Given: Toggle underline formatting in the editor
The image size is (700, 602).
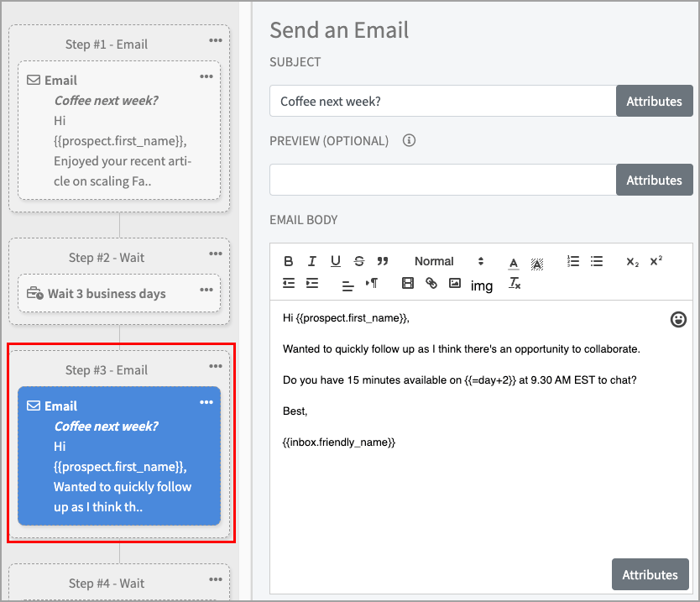Looking at the screenshot, I should 336,261.
